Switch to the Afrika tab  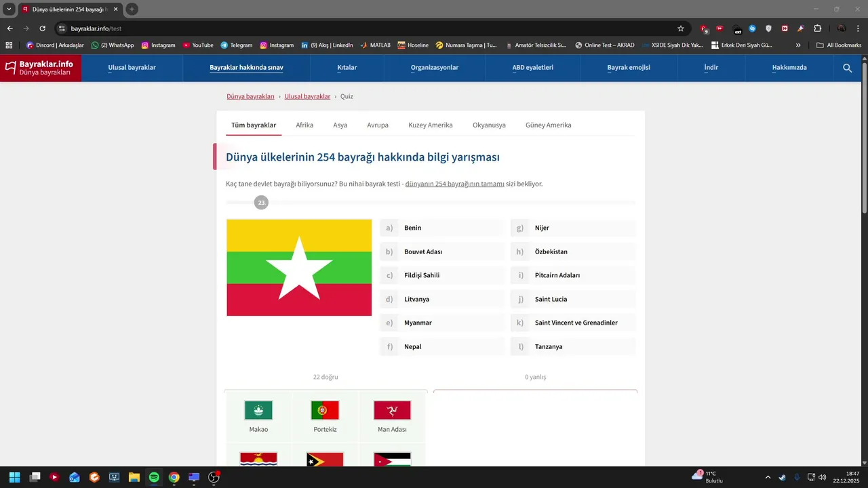tap(304, 125)
